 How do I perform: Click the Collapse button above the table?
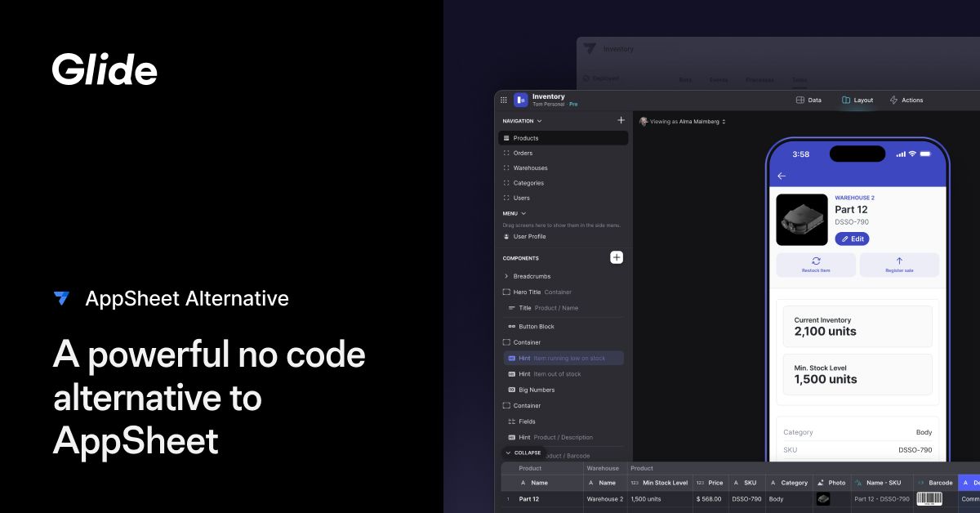point(523,453)
